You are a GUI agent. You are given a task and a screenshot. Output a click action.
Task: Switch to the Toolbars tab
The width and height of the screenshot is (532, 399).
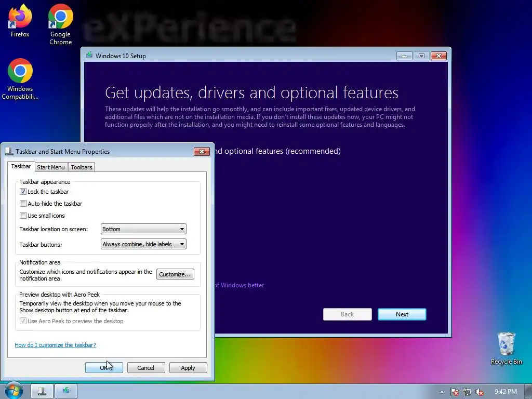point(82,167)
